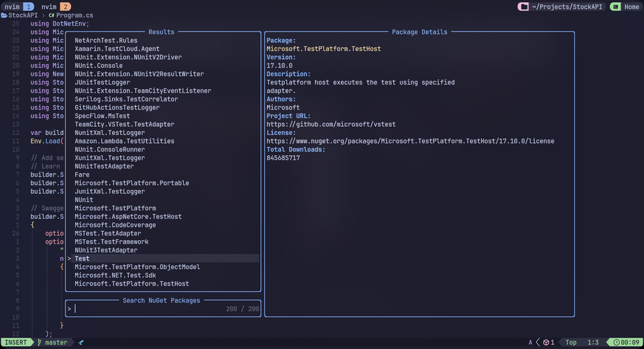Select MSTest.TestAdapter result

tap(108, 233)
